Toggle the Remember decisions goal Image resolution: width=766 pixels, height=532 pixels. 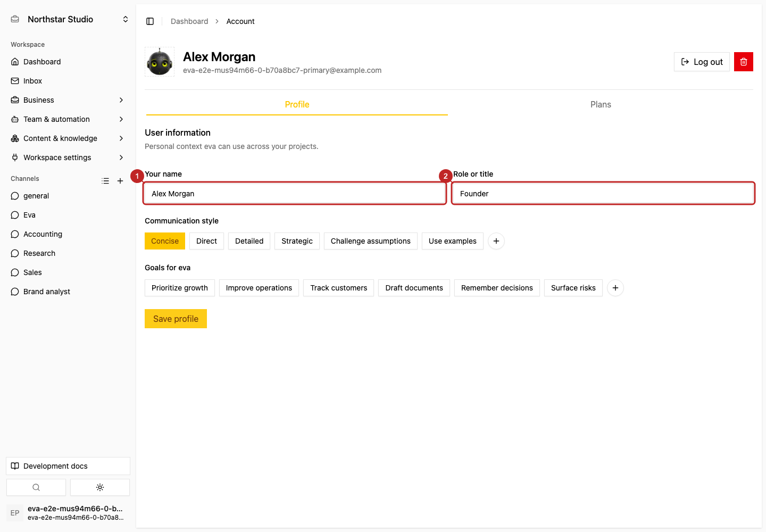point(497,288)
